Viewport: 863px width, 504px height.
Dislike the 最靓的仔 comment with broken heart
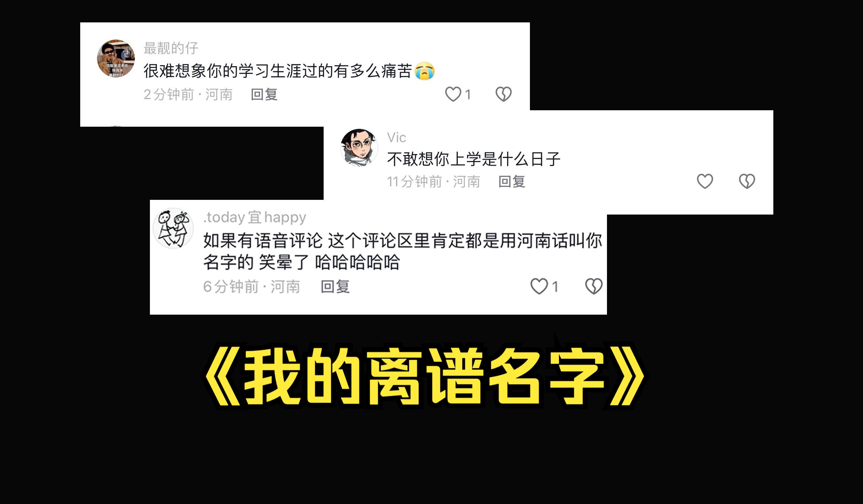(504, 94)
